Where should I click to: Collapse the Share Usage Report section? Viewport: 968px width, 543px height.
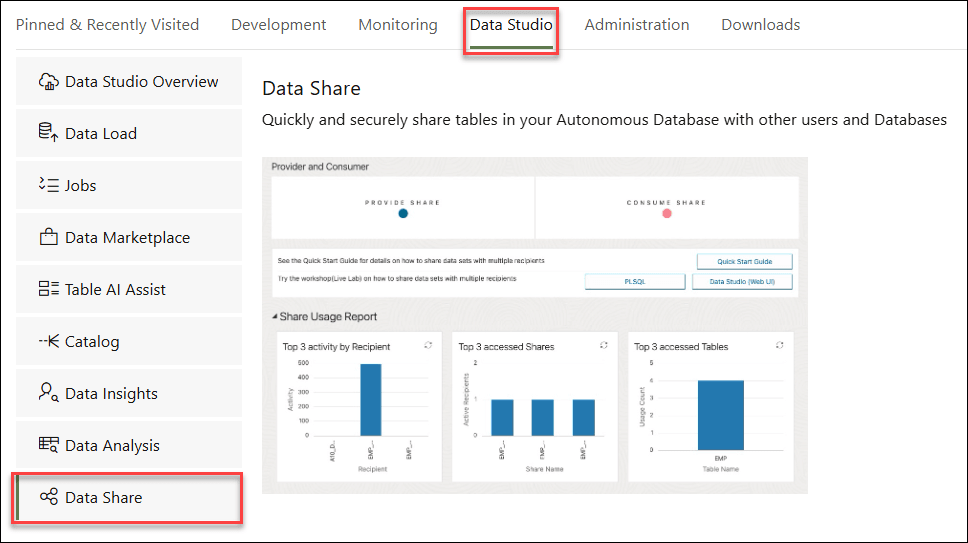pyautogui.click(x=275, y=317)
